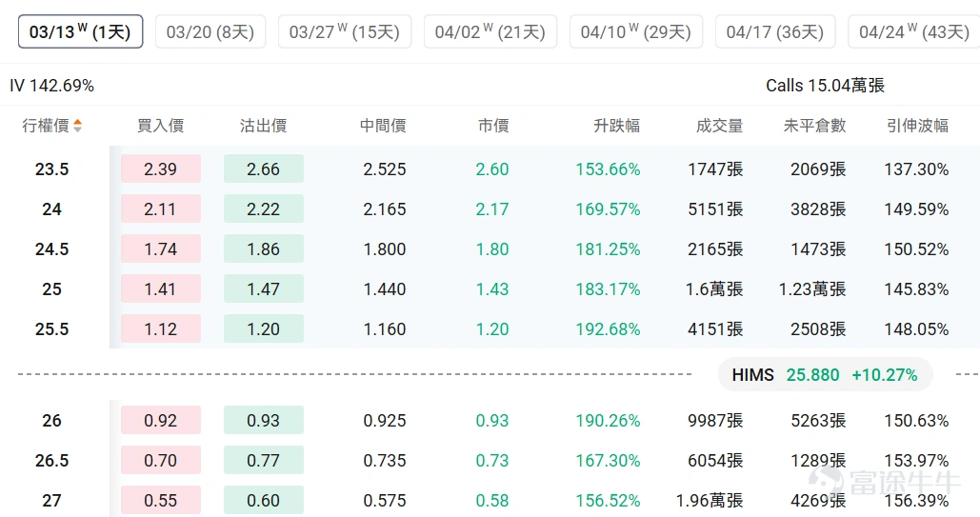980x517 pixels.
Task: Click bid price 1.74 for strike 24.5
Action: tap(161, 249)
